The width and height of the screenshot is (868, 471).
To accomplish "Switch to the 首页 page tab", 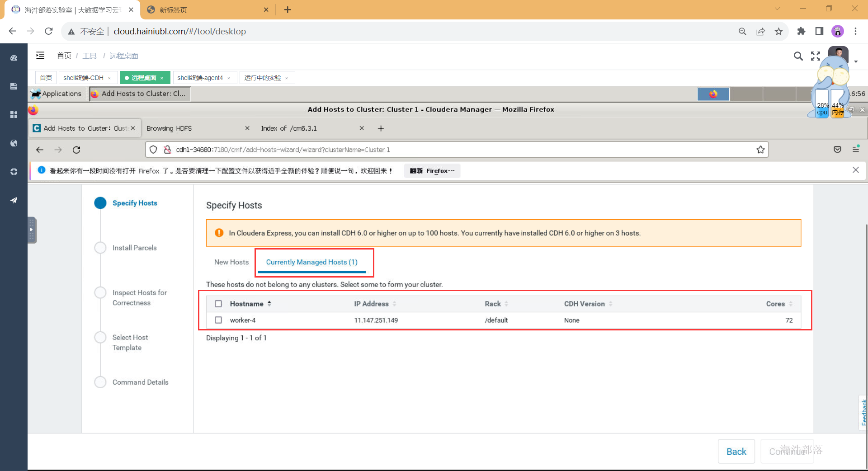I will point(46,78).
